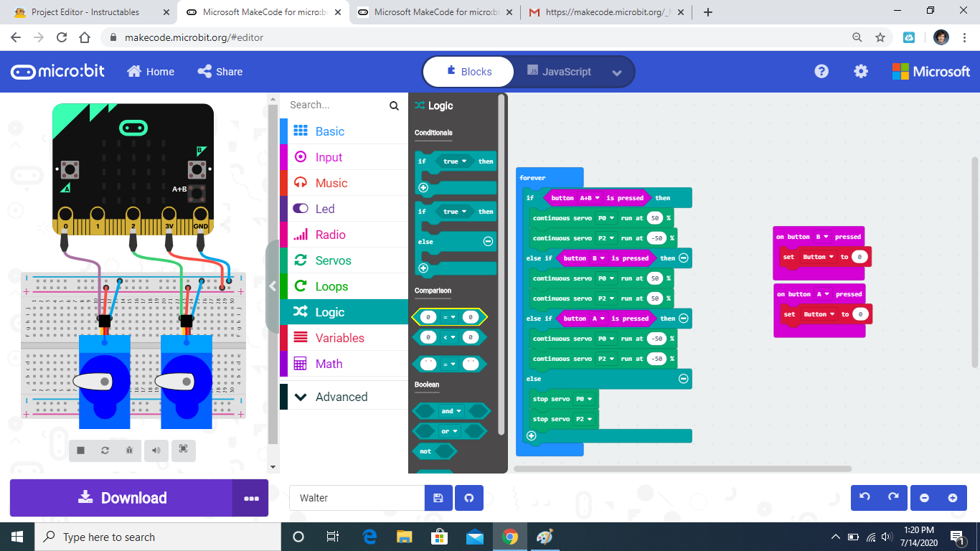
Task: Stop the simulator
Action: pyautogui.click(x=81, y=450)
